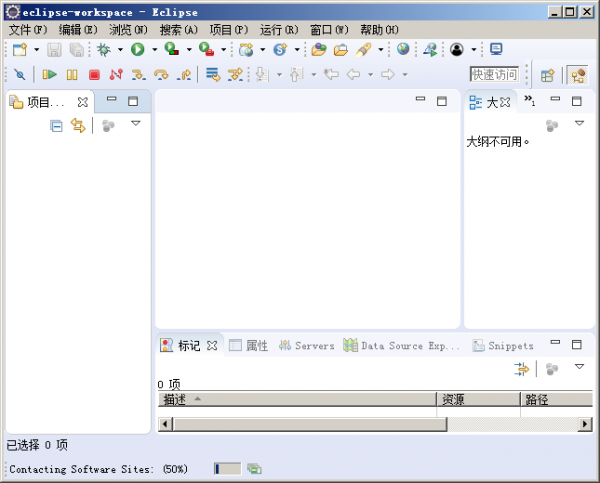This screenshot has height=483, width=600.
Task: Click the Coverage run icon
Action: point(172,49)
